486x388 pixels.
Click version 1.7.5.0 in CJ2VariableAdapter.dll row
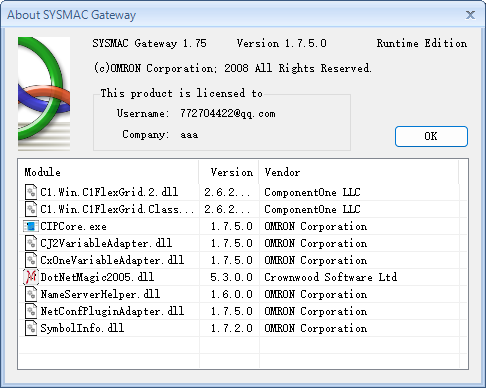tap(231, 243)
